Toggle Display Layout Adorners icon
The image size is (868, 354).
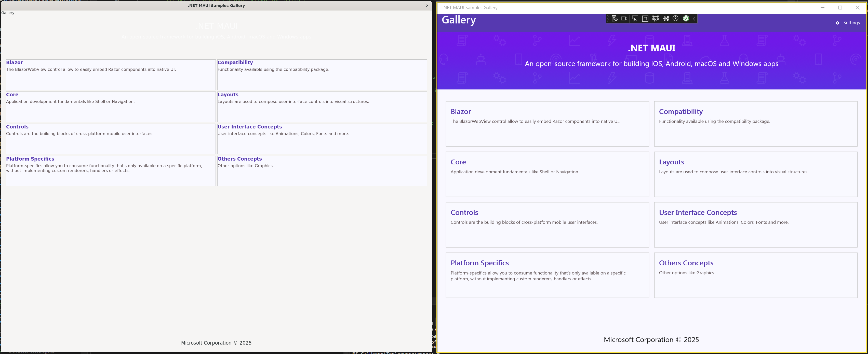645,19
